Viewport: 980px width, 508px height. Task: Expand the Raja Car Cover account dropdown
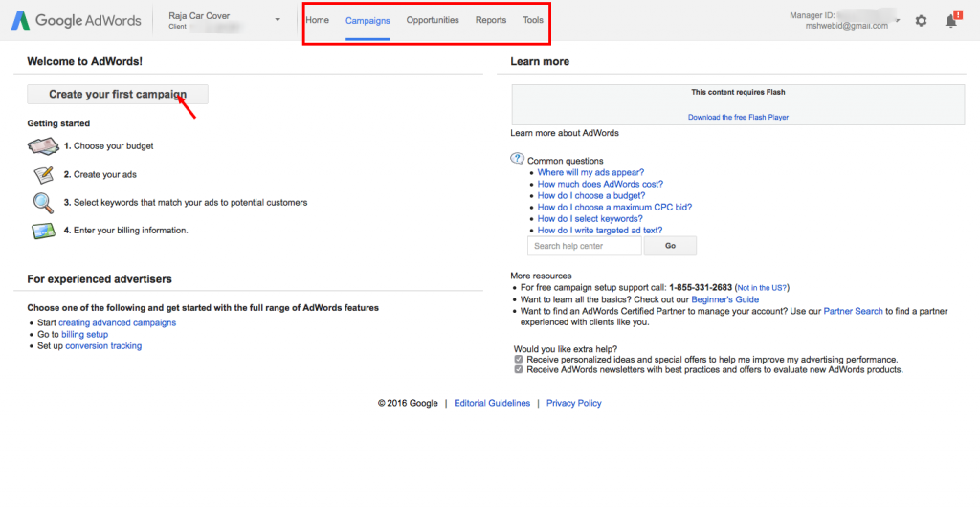tap(278, 20)
